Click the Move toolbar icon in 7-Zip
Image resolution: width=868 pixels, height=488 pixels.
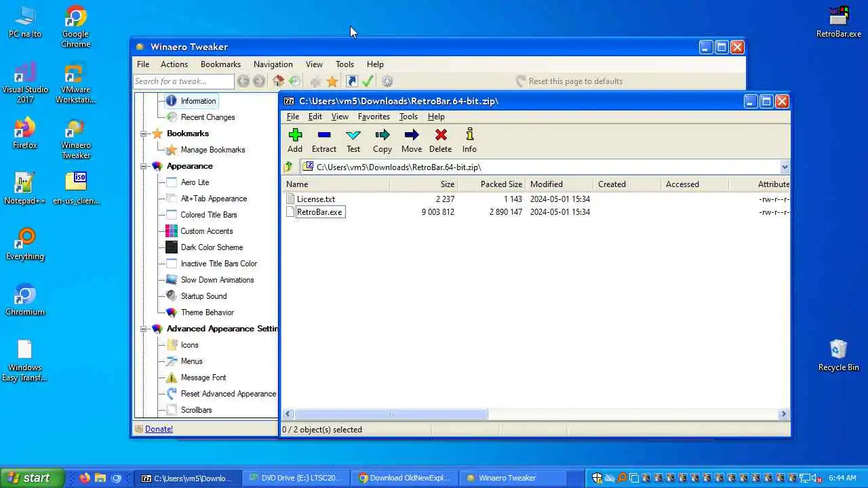tap(411, 141)
